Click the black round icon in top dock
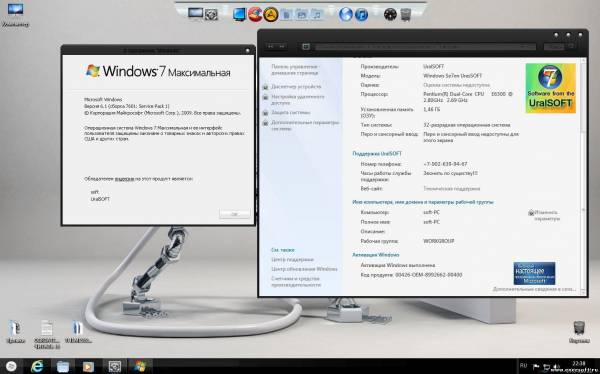 point(390,15)
